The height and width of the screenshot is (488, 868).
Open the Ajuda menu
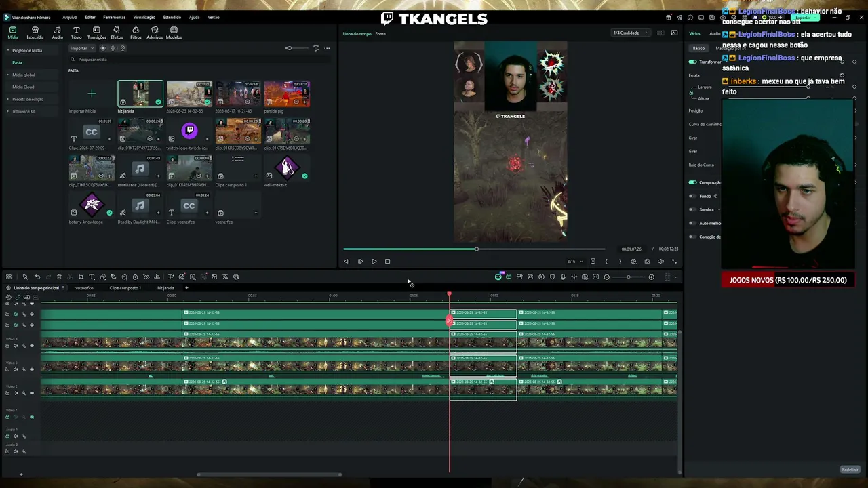click(194, 17)
